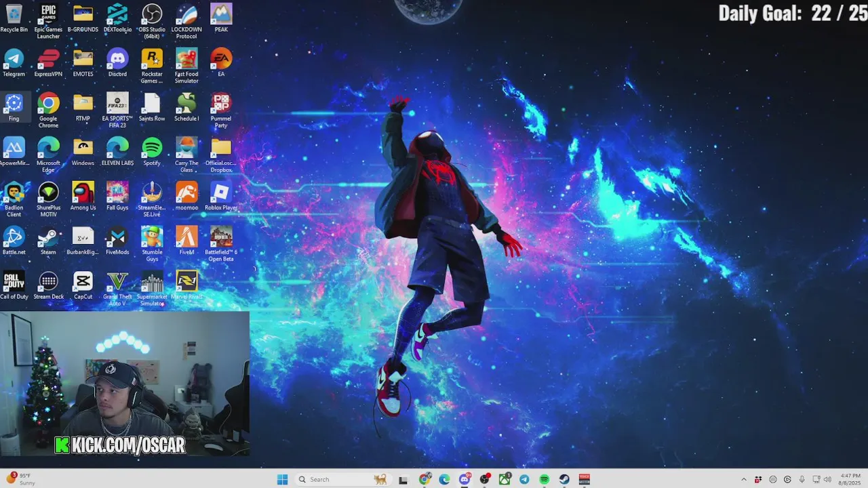Launch Fast Food Simulator shortcut

click(x=186, y=66)
